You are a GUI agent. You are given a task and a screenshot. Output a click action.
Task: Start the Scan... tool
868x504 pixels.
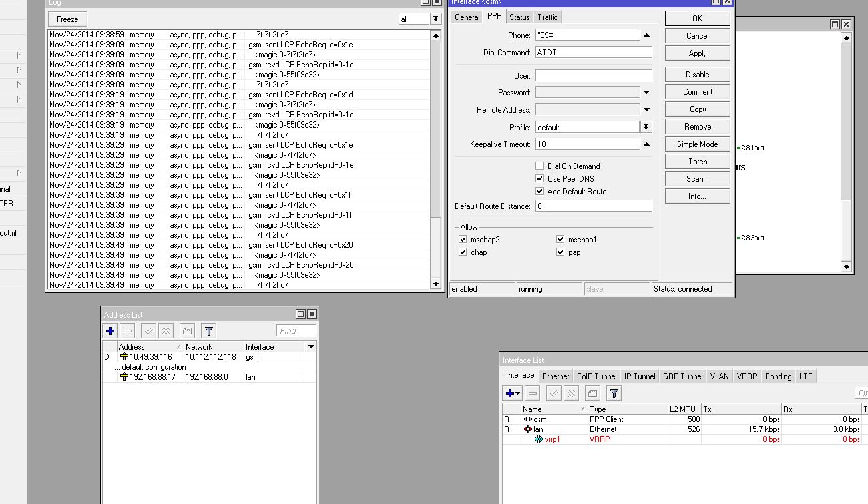point(697,179)
